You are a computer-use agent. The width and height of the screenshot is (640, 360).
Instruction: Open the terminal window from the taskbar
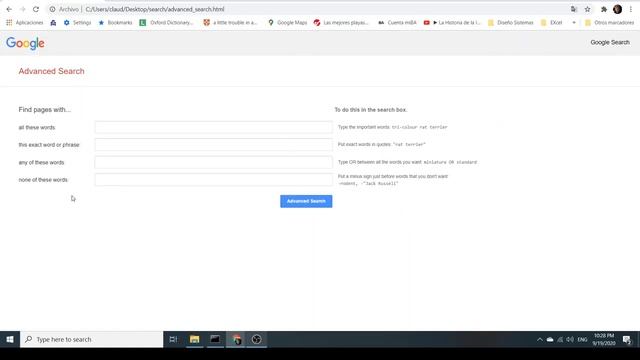coord(215,339)
